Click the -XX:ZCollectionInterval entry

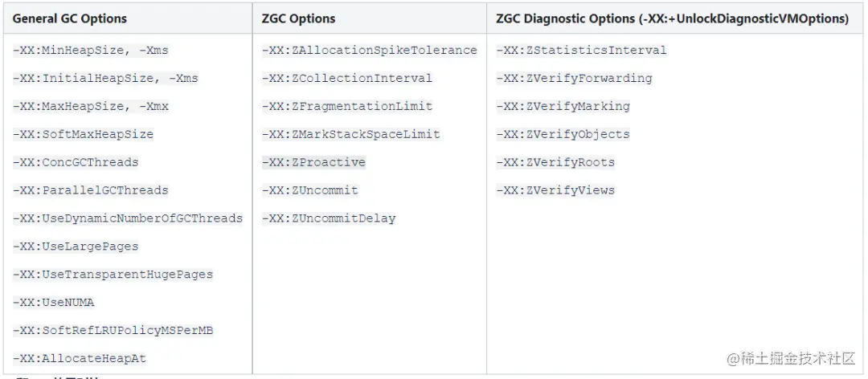pyautogui.click(x=347, y=79)
